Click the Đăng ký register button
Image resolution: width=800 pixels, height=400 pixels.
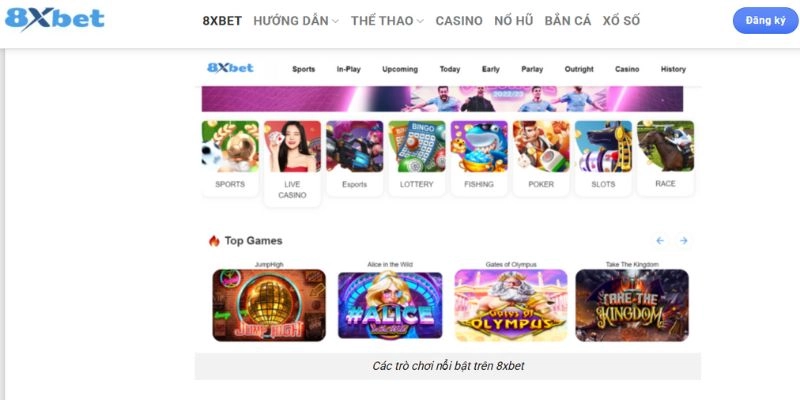(x=765, y=21)
